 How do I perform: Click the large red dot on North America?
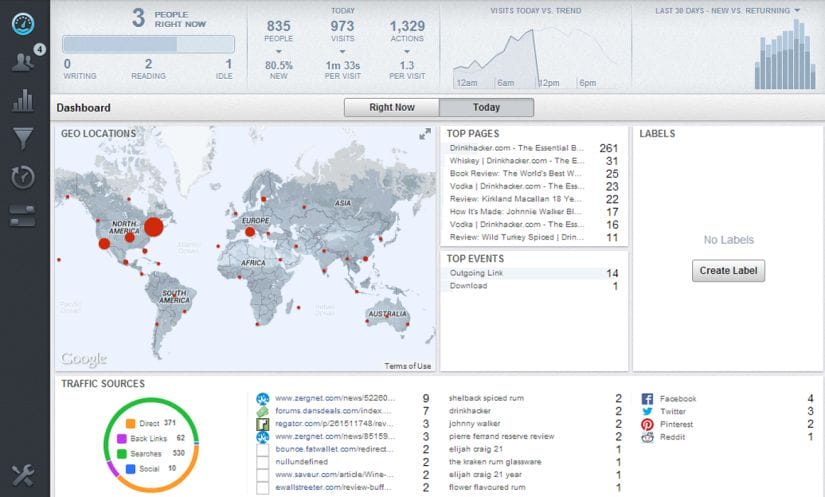pos(153,227)
